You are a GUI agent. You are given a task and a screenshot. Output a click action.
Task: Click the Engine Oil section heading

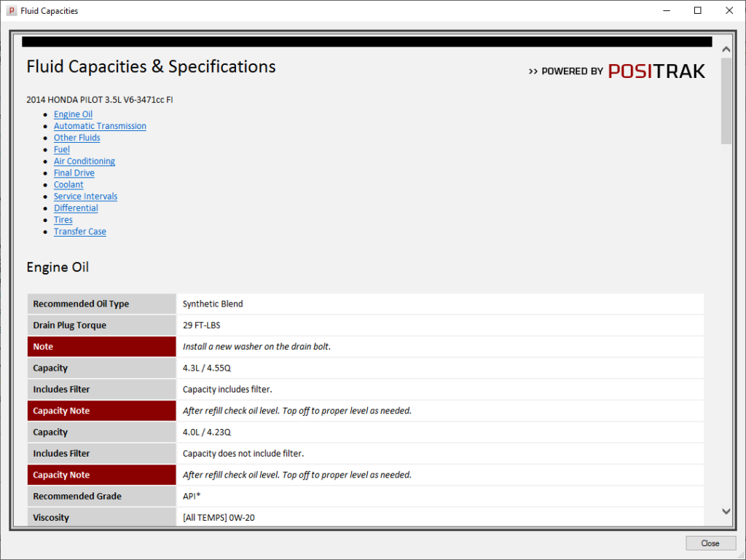coord(58,267)
